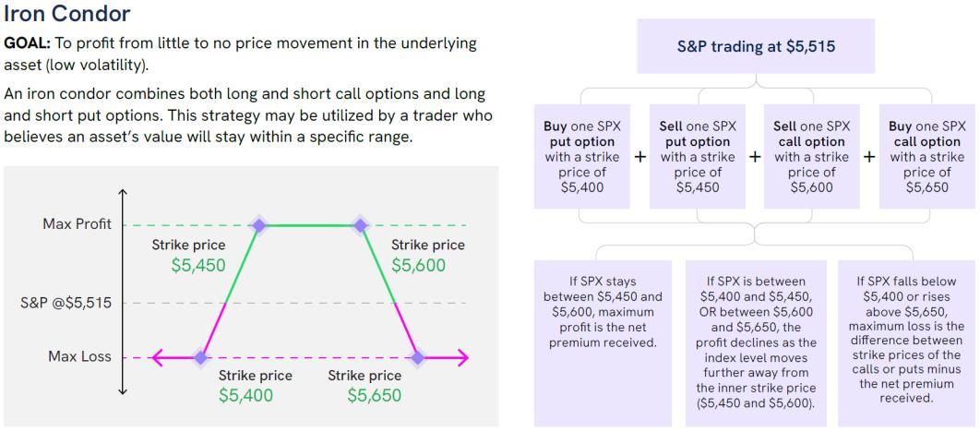Click the plus sign between Sell put and Sell call
This screenshot has width=980, height=432.
[x=755, y=157]
